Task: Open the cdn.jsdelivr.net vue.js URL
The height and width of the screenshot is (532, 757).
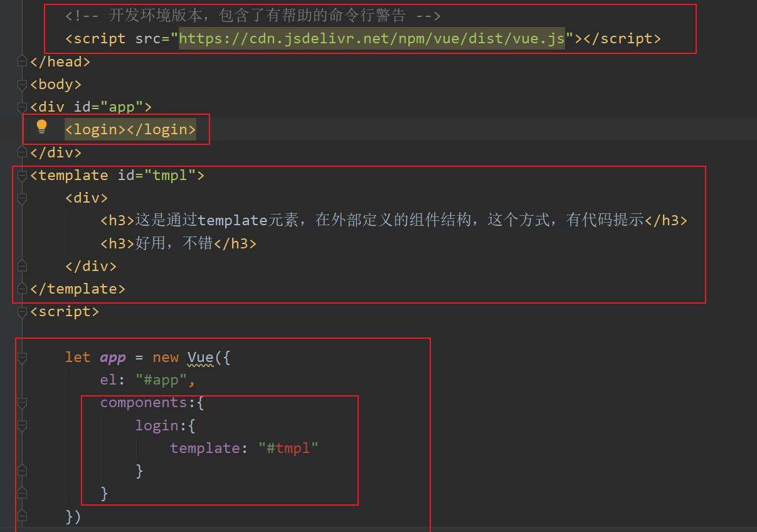Action: pos(371,38)
